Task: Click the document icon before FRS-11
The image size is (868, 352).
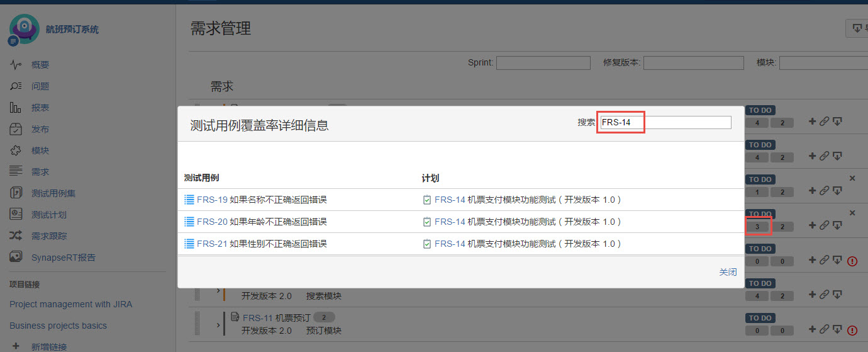Action: (x=235, y=317)
